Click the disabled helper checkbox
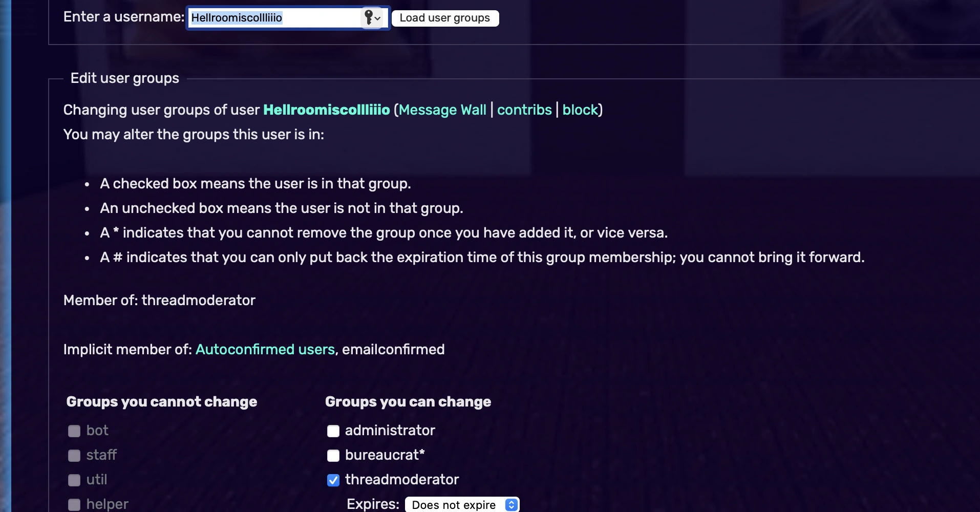The image size is (980, 512). point(74,504)
